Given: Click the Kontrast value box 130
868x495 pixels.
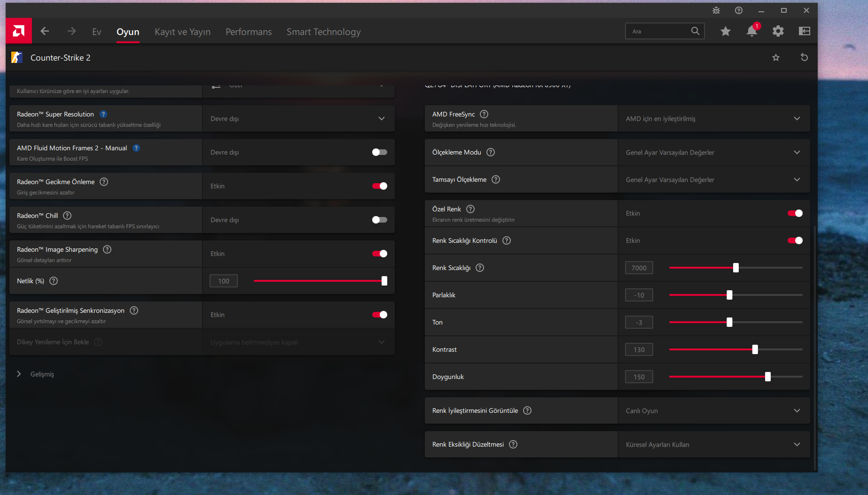Looking at the screenshot, I should (639, 349).
